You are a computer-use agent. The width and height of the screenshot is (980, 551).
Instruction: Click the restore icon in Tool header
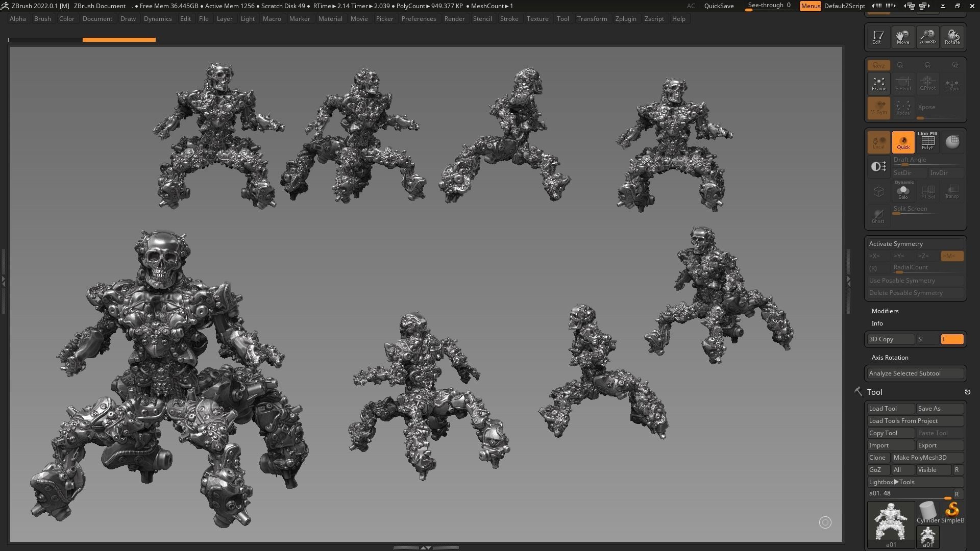[x=967, y=392]
